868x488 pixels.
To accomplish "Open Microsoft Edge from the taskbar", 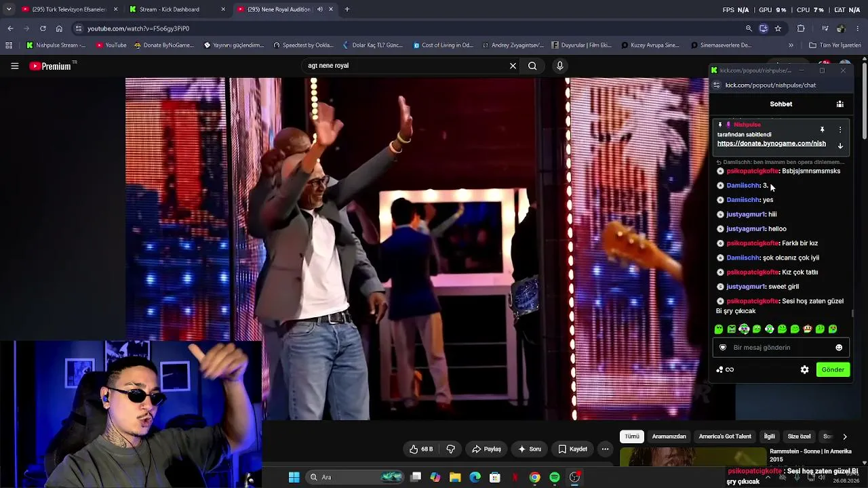I will click(475, 477).
